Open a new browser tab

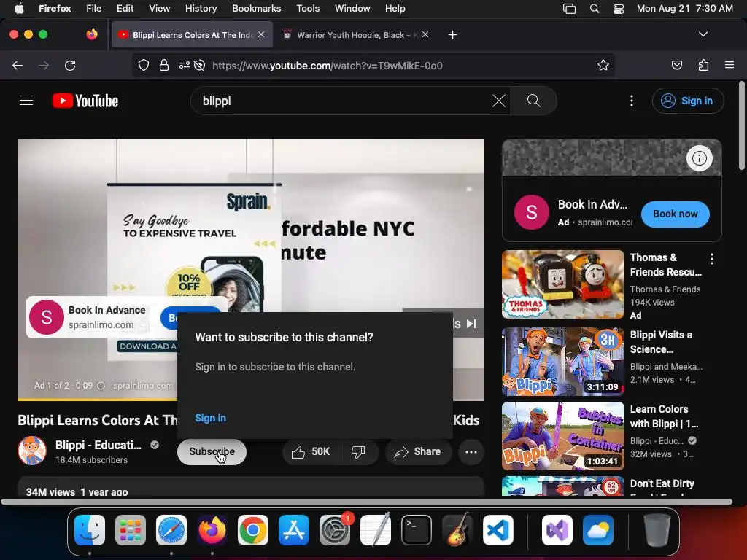coord(452,35)
